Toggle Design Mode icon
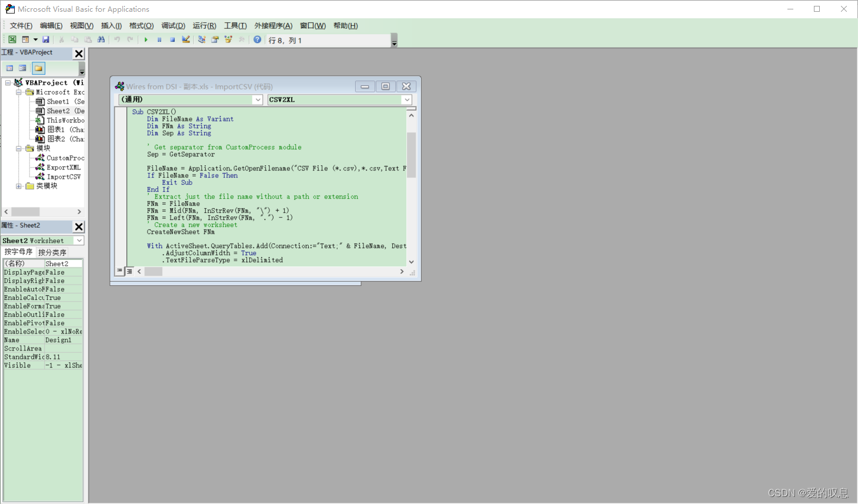 pyautogui.click(x=186, y=39)
